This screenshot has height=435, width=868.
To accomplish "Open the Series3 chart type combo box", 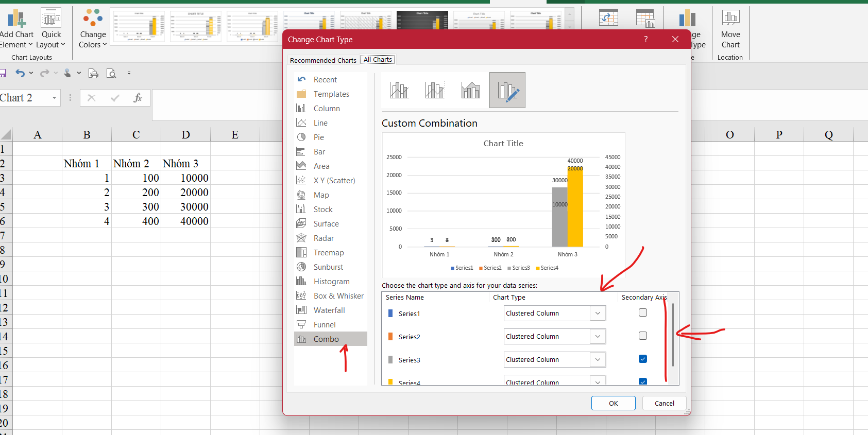I will click(598, 359).
